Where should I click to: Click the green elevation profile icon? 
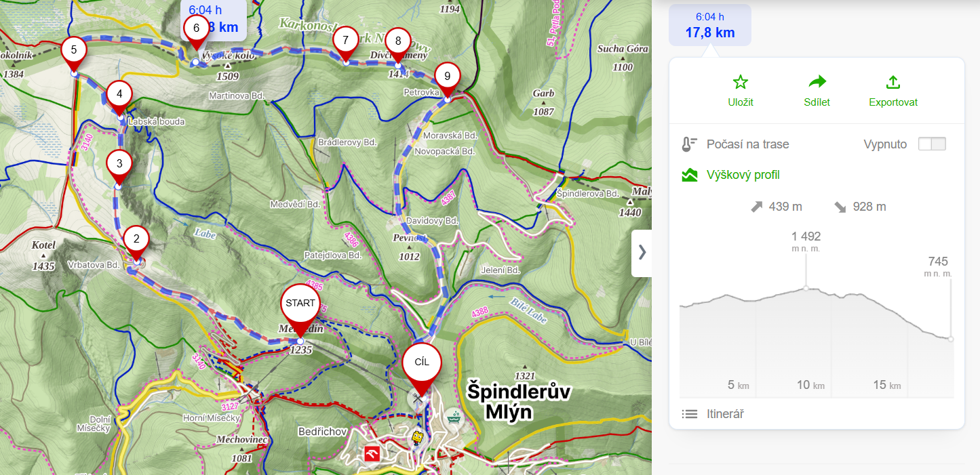tap(690, 175)
